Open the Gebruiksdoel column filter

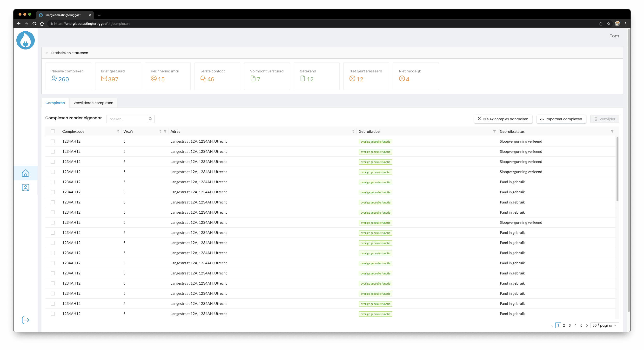494,131
